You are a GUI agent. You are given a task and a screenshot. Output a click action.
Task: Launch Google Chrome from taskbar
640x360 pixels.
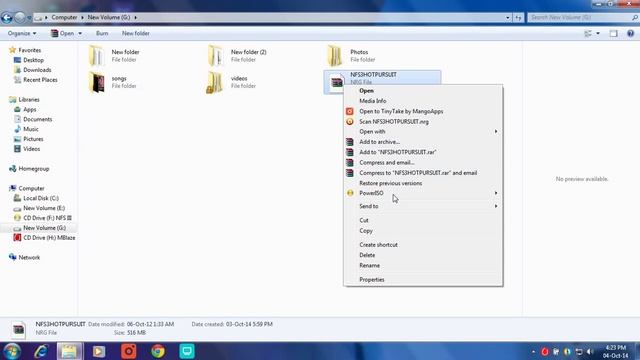click(158, 351)
